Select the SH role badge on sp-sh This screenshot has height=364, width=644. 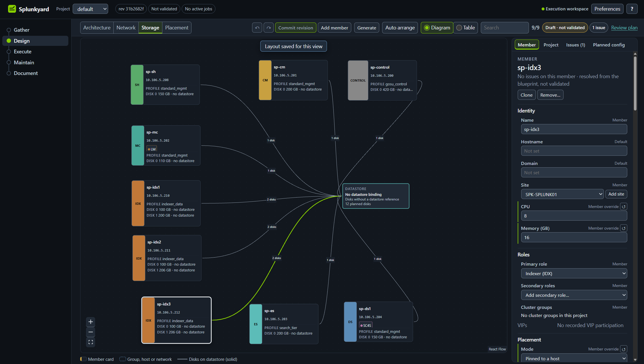137,85
